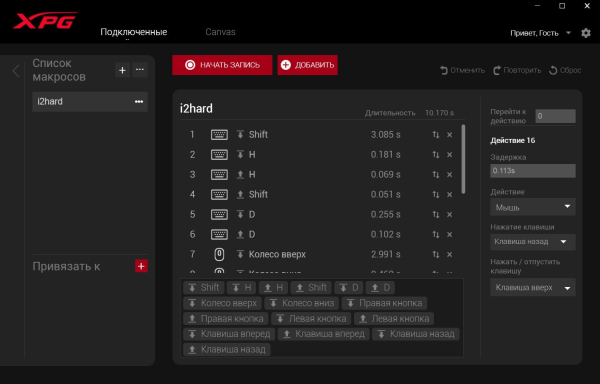The image size is (600, 384).
Task: Click red plus next to Привязать к
Action: tap(141, 266)
